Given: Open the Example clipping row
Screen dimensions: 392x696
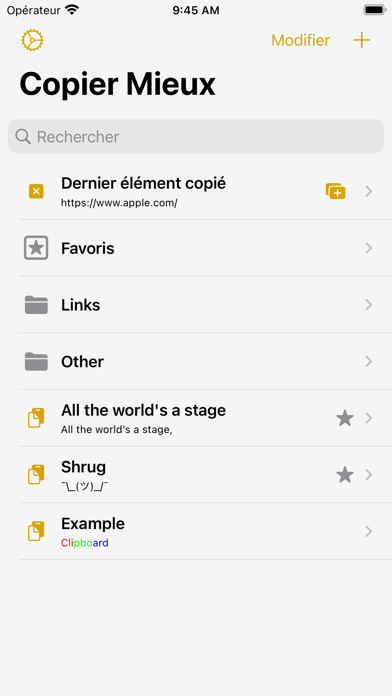Looking at the screenshot, I should [x=205, y=531].
